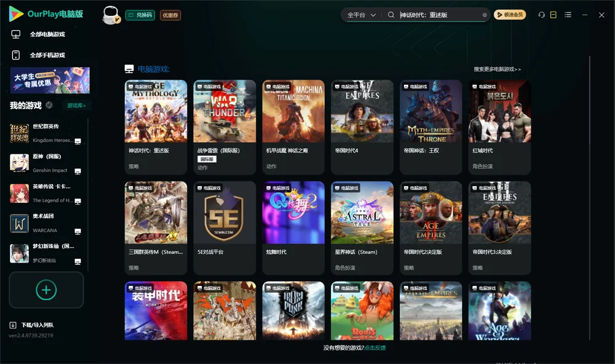615x364 pixels.
Task: Refresh the 我的游戏 list icon
Action: point(49,105)
